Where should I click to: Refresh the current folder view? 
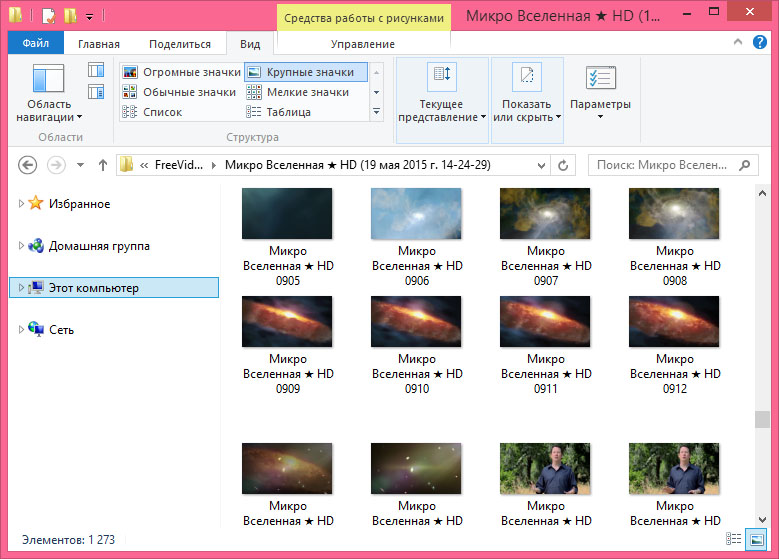tap(564, 165)
